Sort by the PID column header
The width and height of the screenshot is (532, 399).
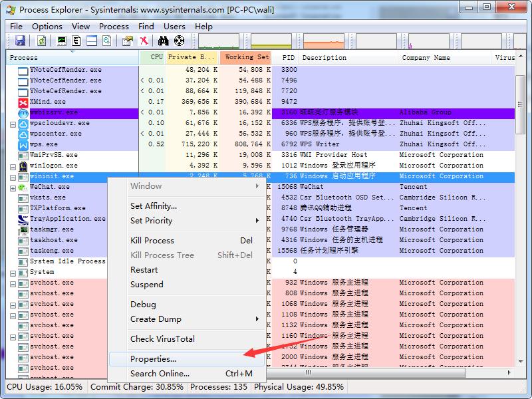point(285,58)
